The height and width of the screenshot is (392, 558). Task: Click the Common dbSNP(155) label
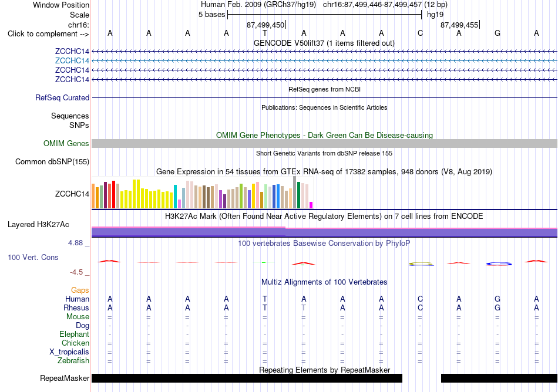(x=52, y=162)
